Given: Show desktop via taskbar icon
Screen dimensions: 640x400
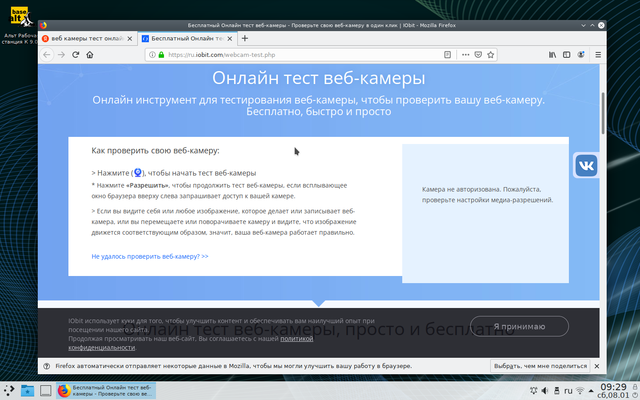Looking at the screenshot, I should [x=45, y=391].
